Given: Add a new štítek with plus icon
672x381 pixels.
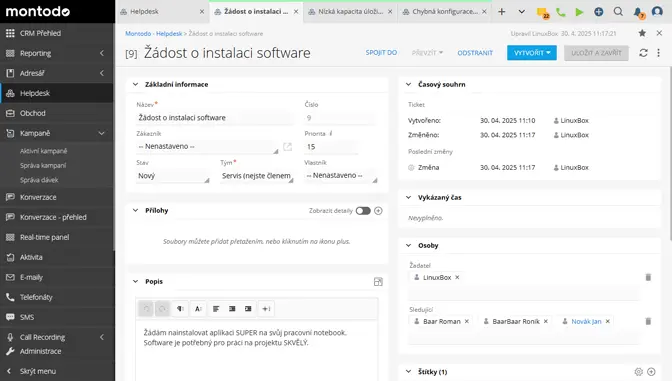Looking at the screenshot, I should [x=651, y=372].
